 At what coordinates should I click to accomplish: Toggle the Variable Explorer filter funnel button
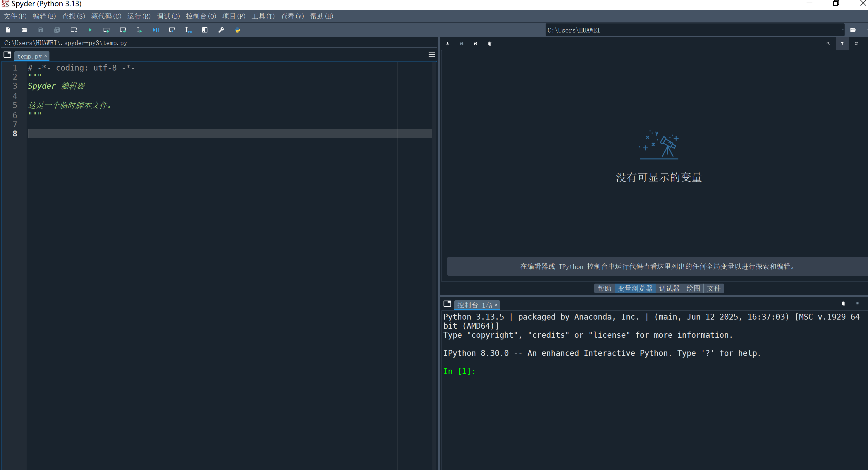tap(842, 44)
